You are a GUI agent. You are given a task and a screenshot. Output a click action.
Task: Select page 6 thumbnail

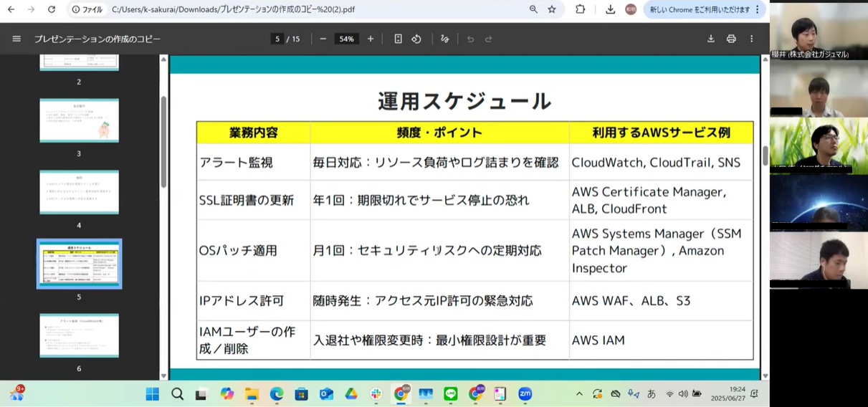click(79, 335)
